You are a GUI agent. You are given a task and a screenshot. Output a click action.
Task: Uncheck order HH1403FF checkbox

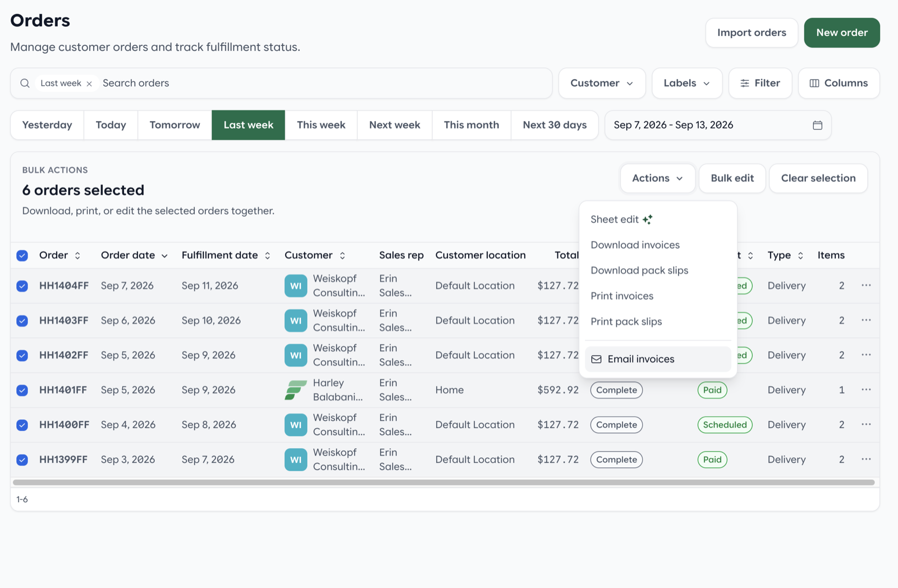pos(22,320)
